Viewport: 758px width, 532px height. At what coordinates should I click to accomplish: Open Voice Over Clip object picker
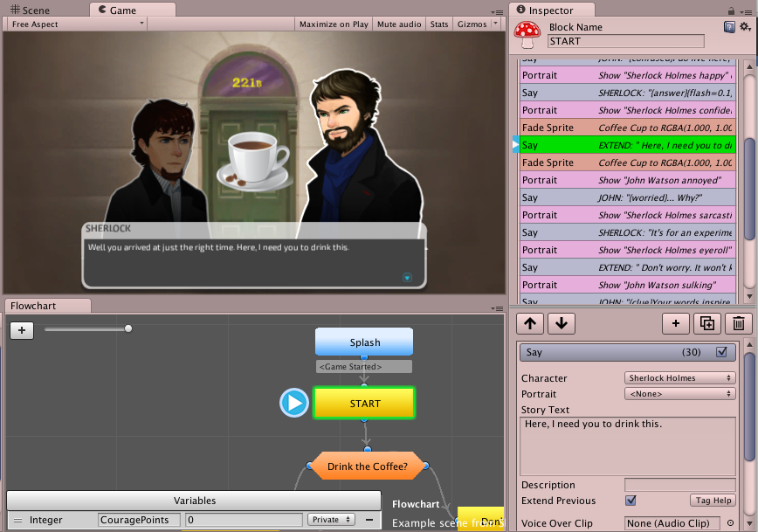[x=730, y=523]
